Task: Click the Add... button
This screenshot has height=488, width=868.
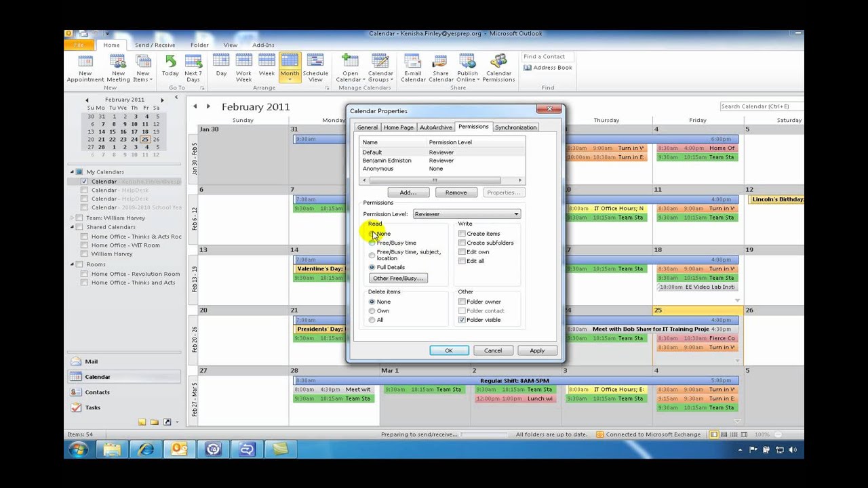Action: pos(408,192)
